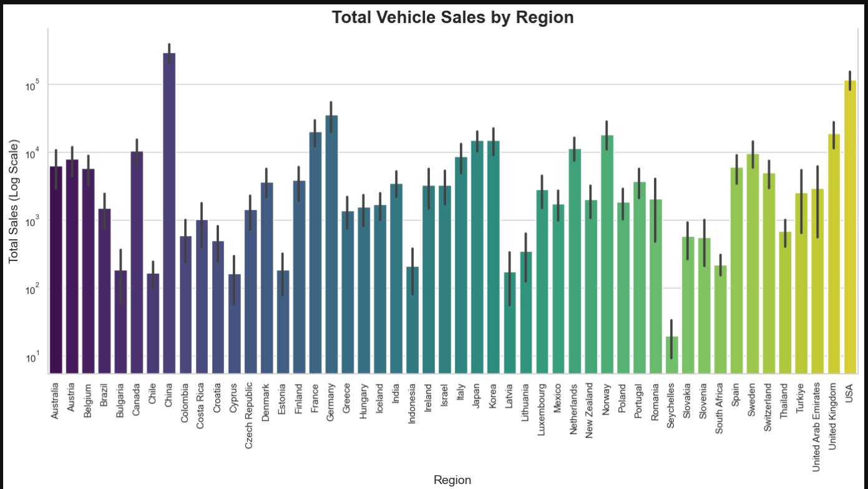Screen dimensions: 868x489
Task: Click the 'Cyprus' axis label
Action: [234, 397]
